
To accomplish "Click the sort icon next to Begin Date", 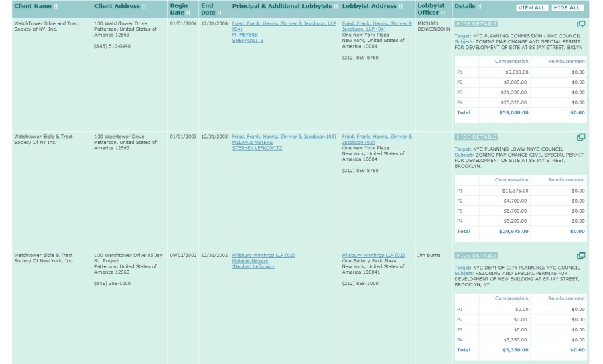I will click(188, 13).
